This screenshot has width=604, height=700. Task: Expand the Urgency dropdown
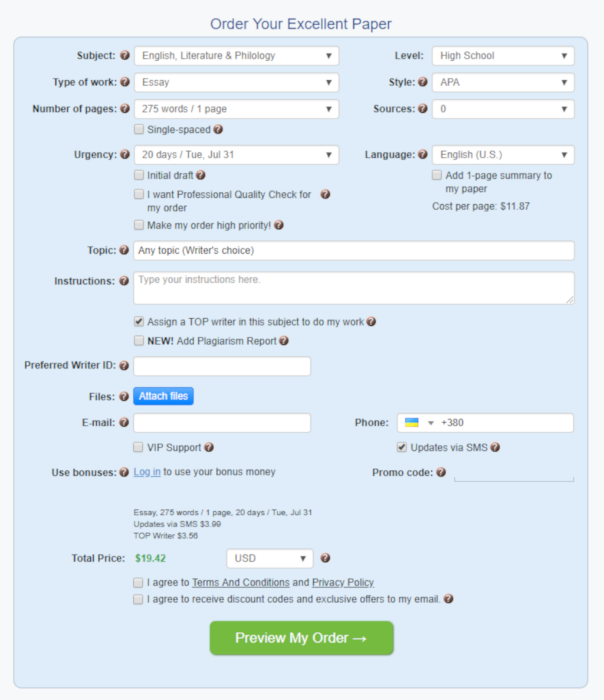[x=237, y=155]
